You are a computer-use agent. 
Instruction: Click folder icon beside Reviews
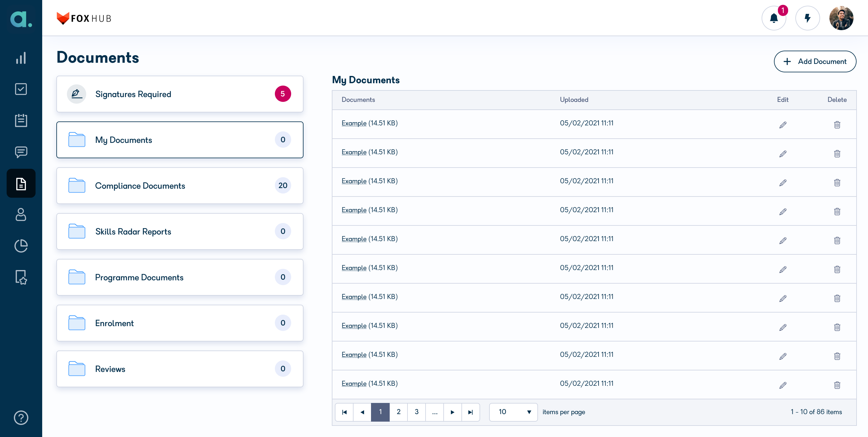(77, 369)
